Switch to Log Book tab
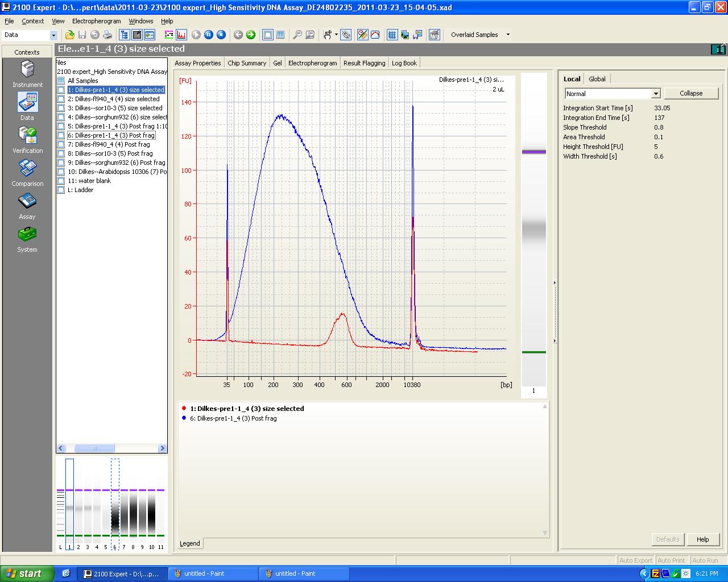The width and height of the screenshot is (728, 582). (x=404, y=63)
